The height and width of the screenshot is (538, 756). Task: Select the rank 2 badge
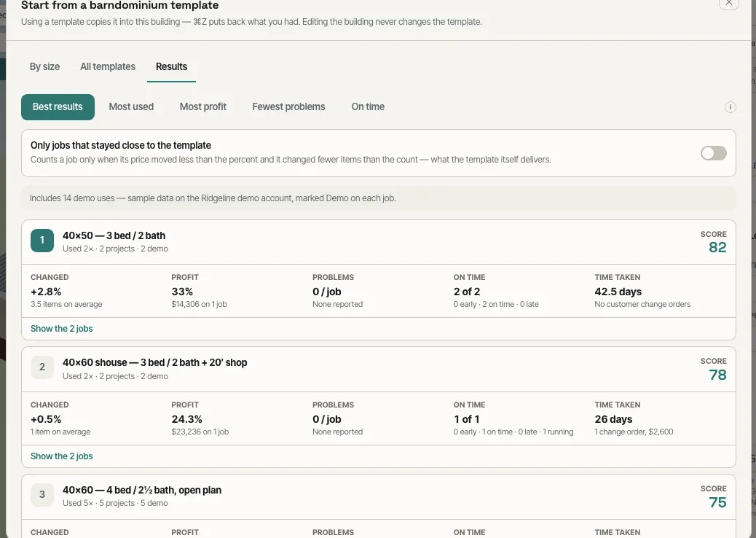click(42, 367)
